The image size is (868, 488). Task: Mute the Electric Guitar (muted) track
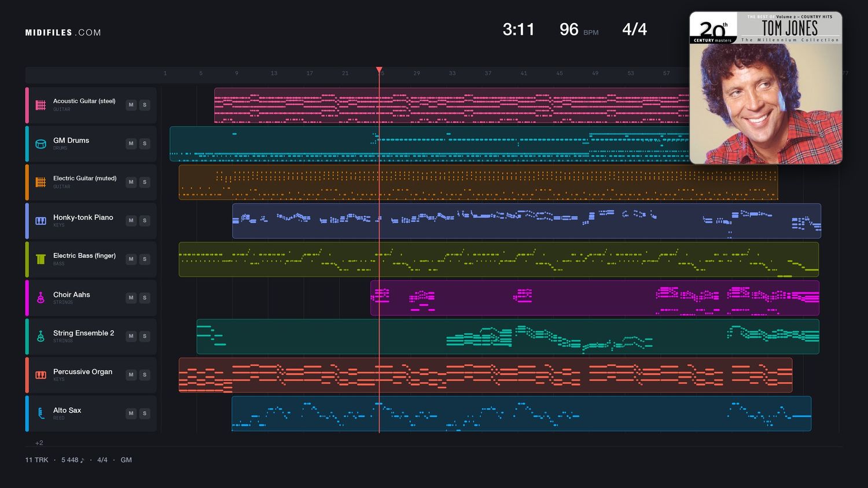click(x=131, y=182)
